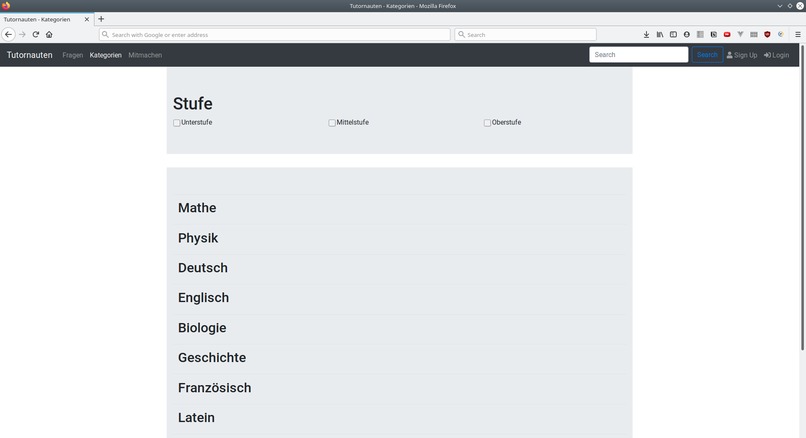Open the Latein category

coord(196,417)
